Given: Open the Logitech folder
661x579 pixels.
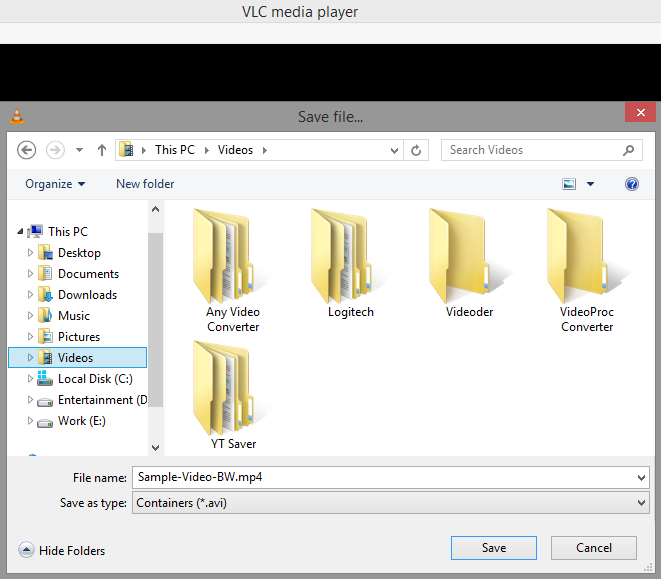Looking at the screenshot, I should (x=350, y=265).
